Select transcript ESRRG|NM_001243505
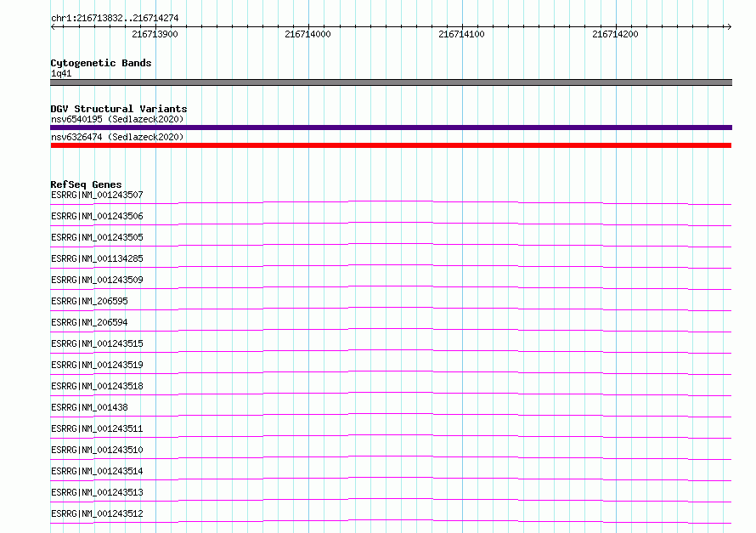The image size is (756, 533). pos(97,237)
